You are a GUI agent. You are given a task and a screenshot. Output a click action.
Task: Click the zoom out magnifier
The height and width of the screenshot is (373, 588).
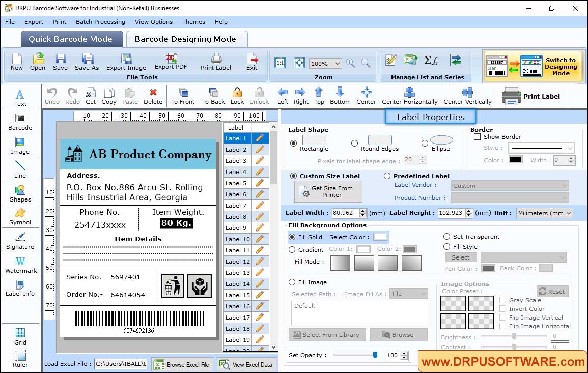click(x=366, y=63)
